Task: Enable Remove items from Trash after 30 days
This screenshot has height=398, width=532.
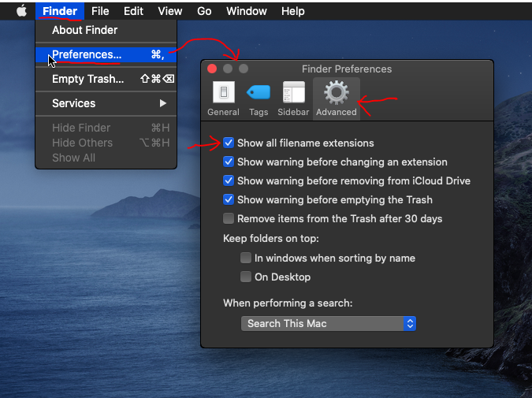Action: point(229,219)
